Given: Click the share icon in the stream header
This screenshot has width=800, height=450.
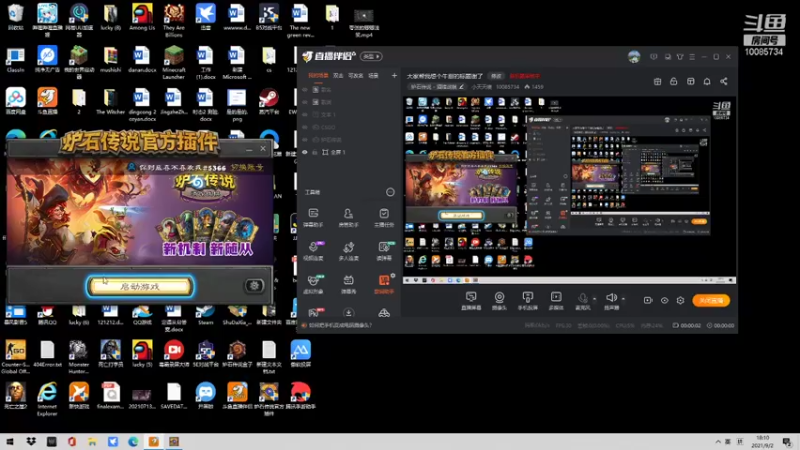Looking at the screenshot, I should [723, 82].
